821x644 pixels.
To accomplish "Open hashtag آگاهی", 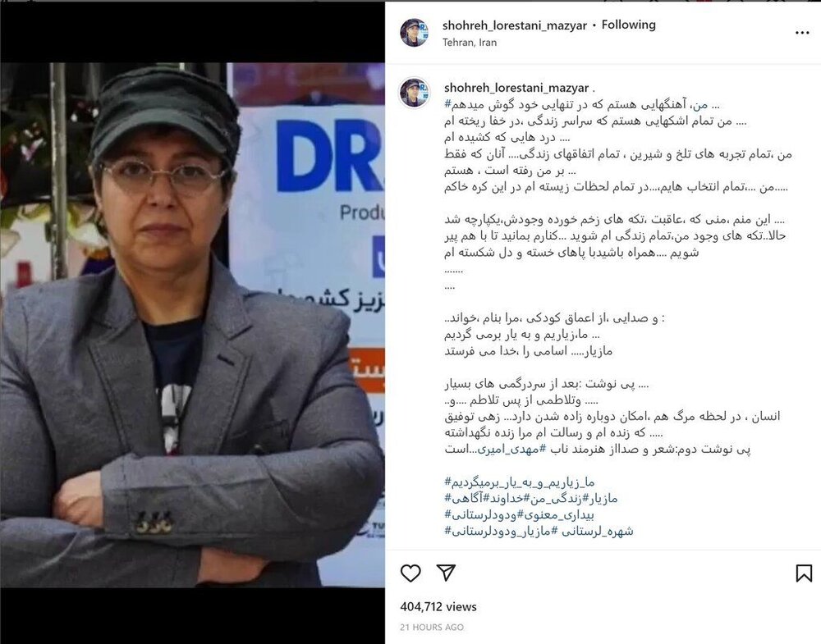I will (463, 499).
